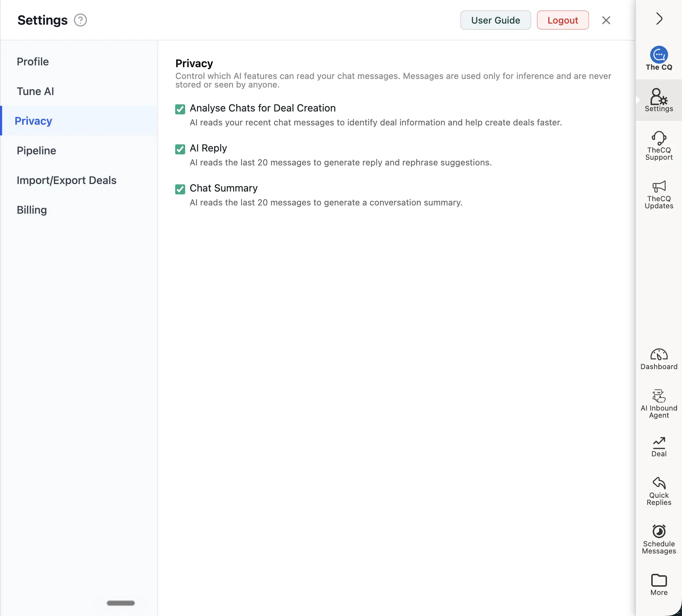Click the horizontal scrollbar handle in navigation
The width and height of the screenshot is (682, 616).
[x=121, y=603]
